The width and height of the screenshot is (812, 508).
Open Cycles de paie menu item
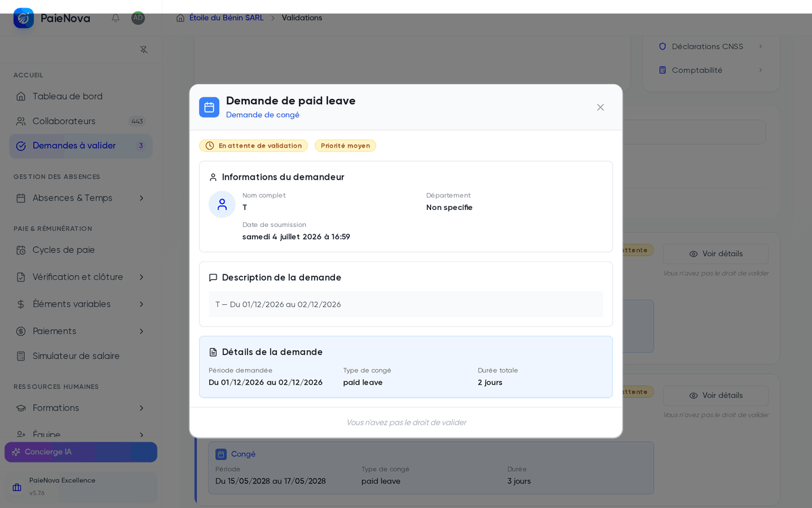[x=81, y=250]
